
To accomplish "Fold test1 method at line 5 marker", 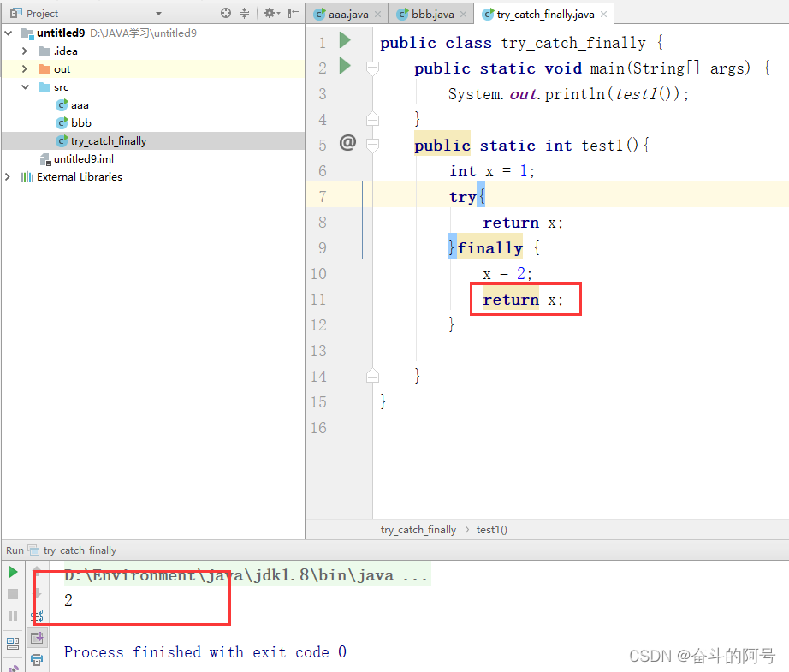I will [372, 146].
